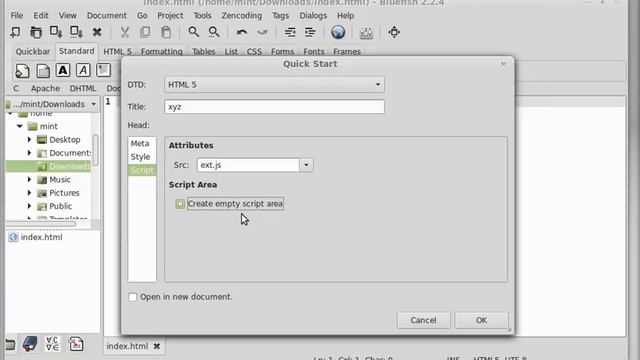
Task: Click the Close file X toolbar icon
Action: pyautogui.click(x=97, y=32)
